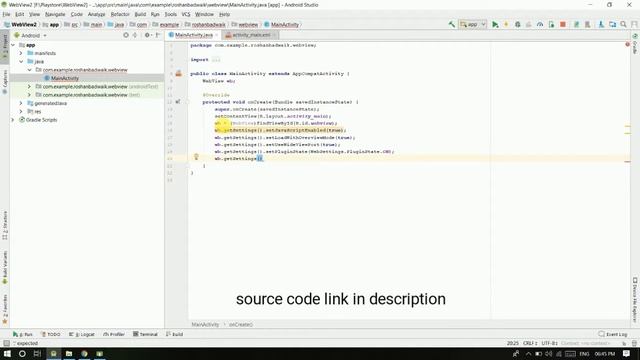Expand the res folder
This screenshot has height=360, width=640.
coord(21,111)
